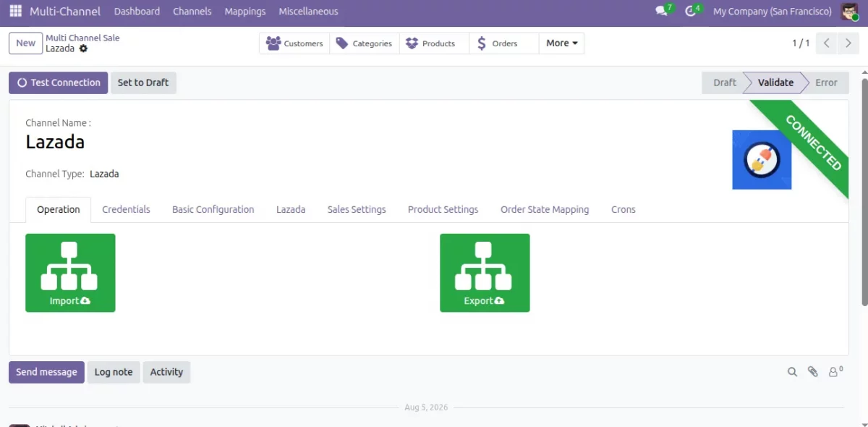Open the apps grid menu icon
Image resolution: width=868 pixels, height=427 pixels.
pyautogui.click(x=15, y=11)
